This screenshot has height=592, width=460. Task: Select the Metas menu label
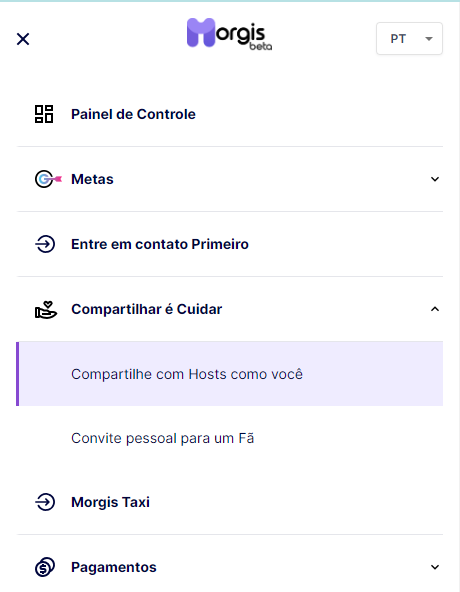point(92,179)
